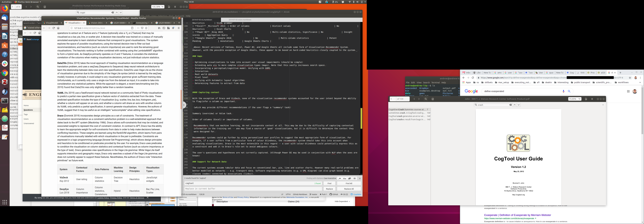Viewport: 644px width, 224px height.
Task: Toggle sidebar icon in CogTool PDF viewer
Action: [x=433, y=99]
